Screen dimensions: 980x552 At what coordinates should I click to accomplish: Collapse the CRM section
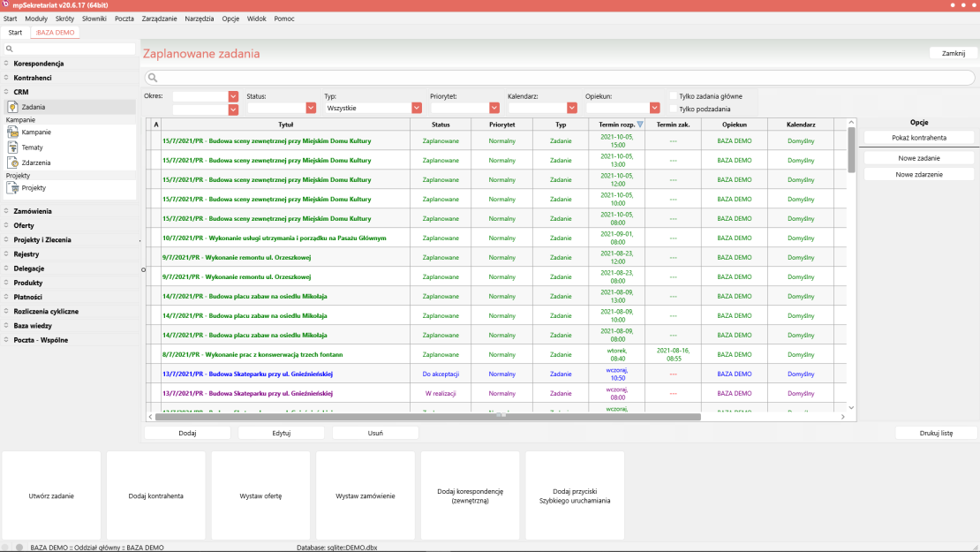click(x=6, y=91)
